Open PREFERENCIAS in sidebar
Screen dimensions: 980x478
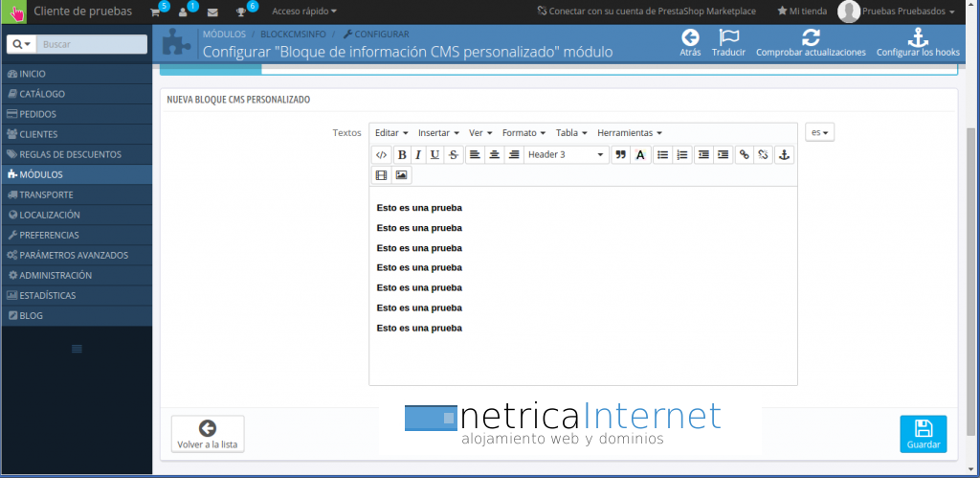coord(77,236)
